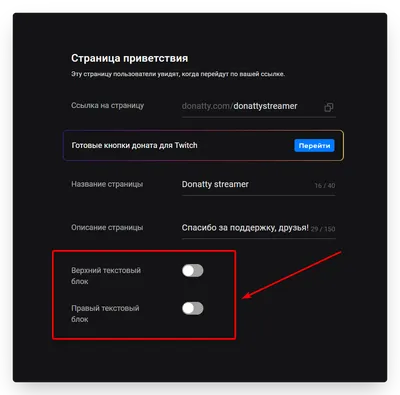Enable the Верхний текстовый блок switch
This screenshot has height=395, width=400.
pos(193,270)
